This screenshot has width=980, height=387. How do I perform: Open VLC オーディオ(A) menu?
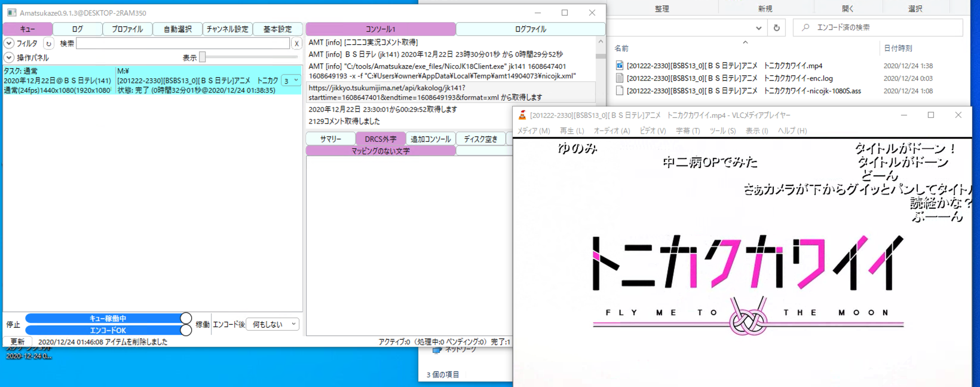[612, 130]
